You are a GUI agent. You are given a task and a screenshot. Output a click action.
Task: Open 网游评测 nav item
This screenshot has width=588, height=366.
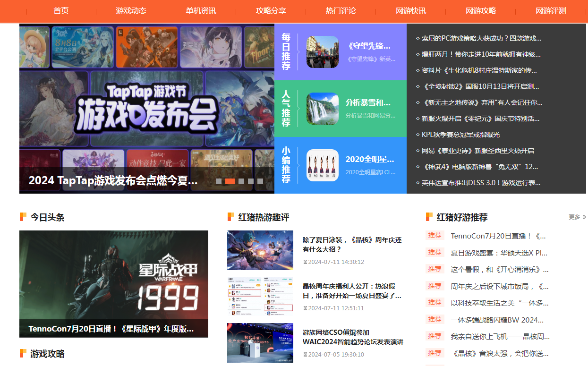pyautogui.click(x=551, y=10)
